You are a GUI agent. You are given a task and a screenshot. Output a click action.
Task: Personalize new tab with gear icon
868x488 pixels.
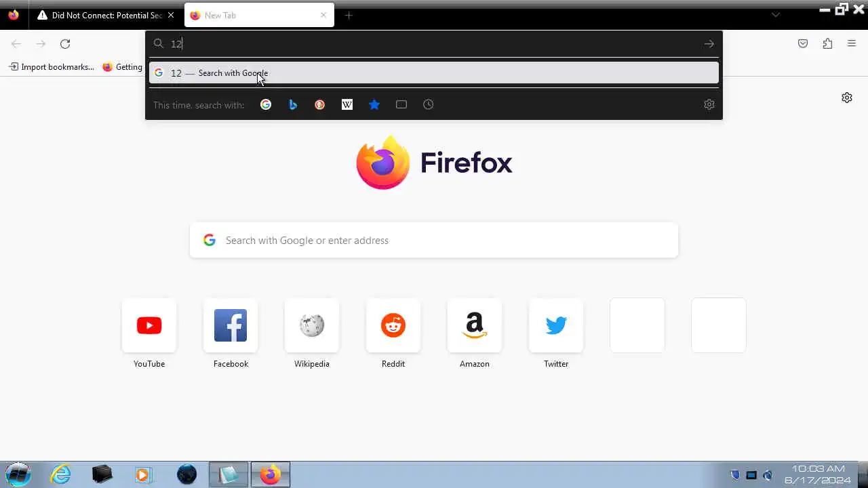click(847, 98)
